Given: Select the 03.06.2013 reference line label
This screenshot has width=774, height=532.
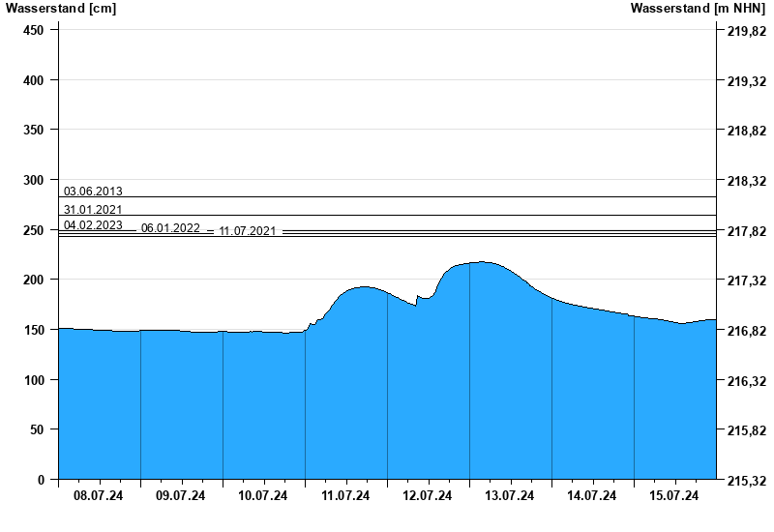Looking at the screenshot, I should pyautogui.click(x=93, y=192).
